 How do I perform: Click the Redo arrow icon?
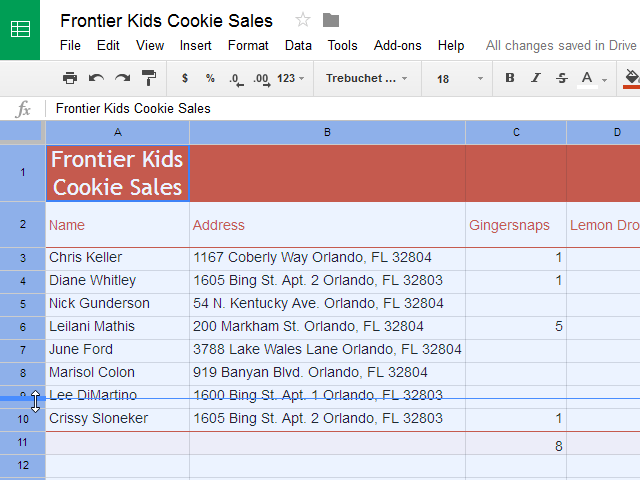tap(122, 78)
